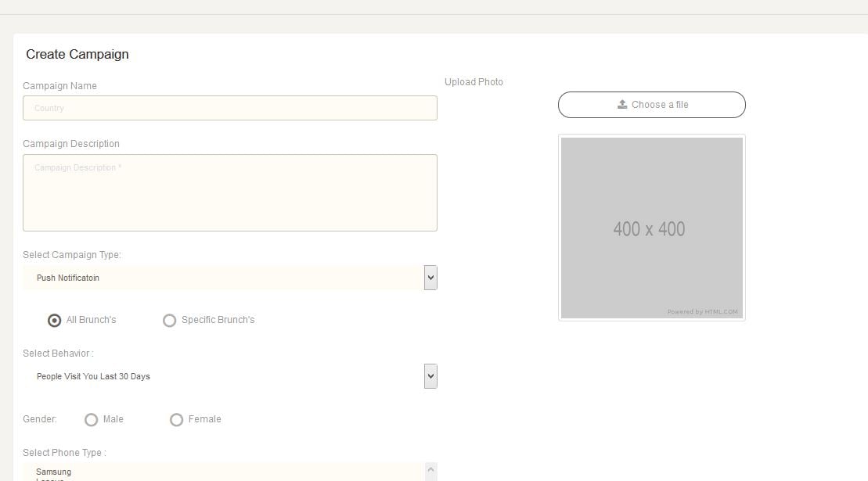The image size is (868, 481).
Task: Click the Upload Photo label
Action: pyautogui.click(x=474, y=82)
